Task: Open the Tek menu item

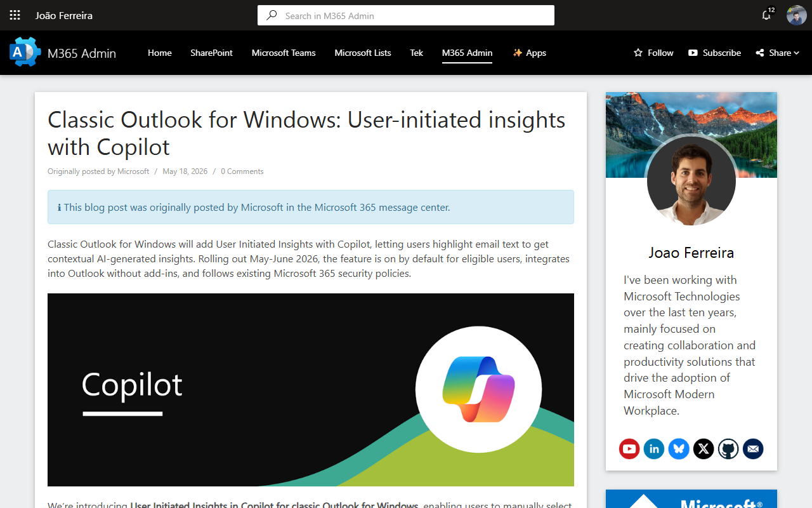Action: pos(417,53)
